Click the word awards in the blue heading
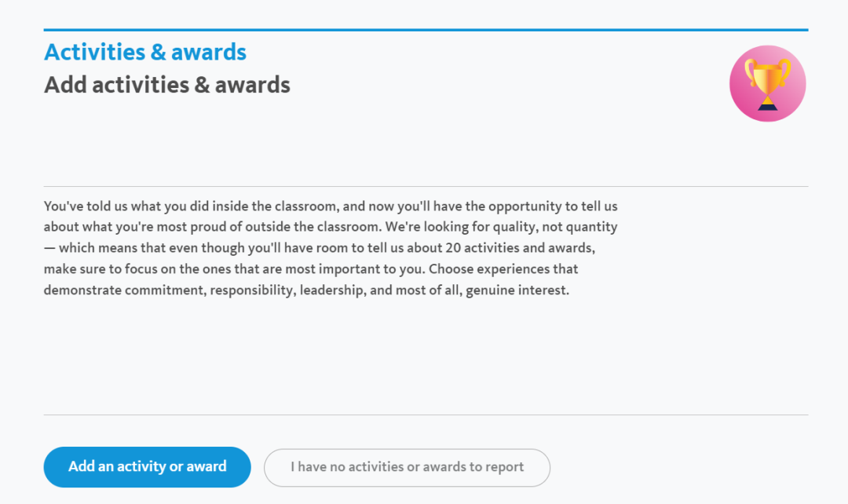This screenshot has height=504, width=848. click(x=209, y=53)
